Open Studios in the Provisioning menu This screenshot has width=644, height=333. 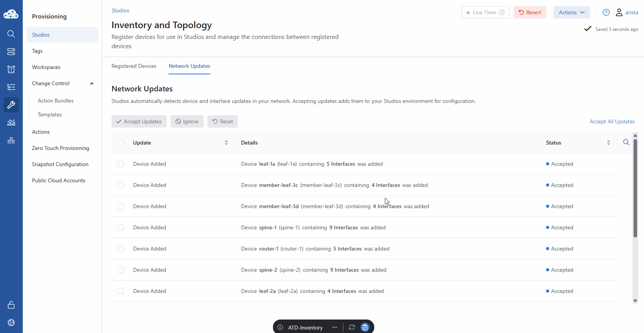point(62,35)
